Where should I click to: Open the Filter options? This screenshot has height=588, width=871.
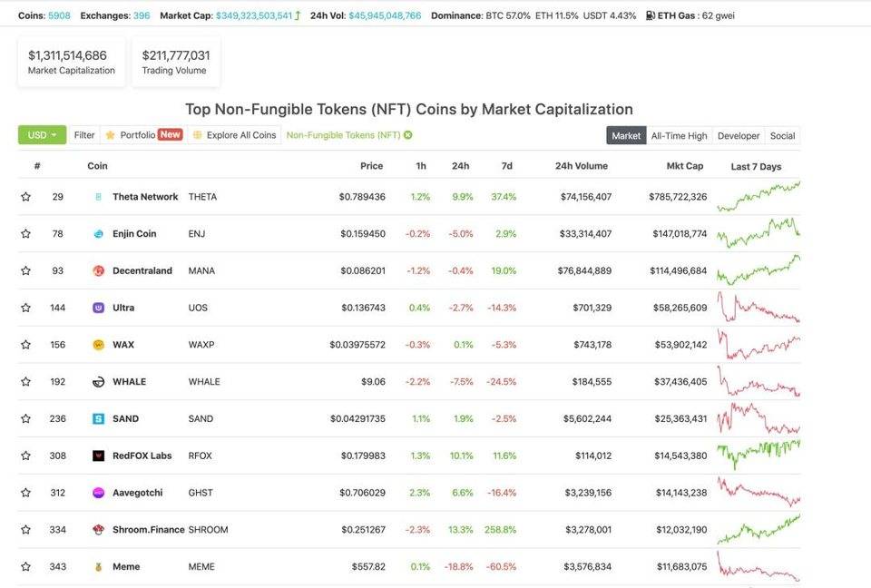84,135
